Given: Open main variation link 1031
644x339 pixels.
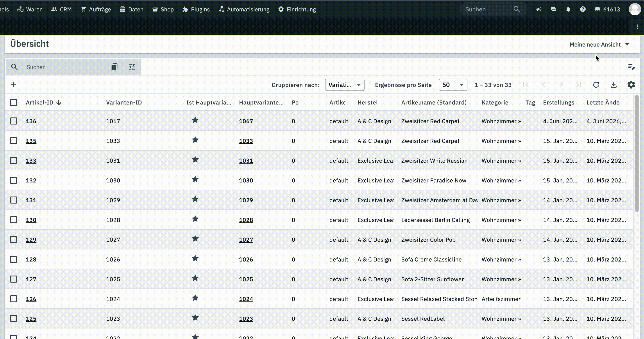Looking at the screenshot, I should (x=246, y=161).
